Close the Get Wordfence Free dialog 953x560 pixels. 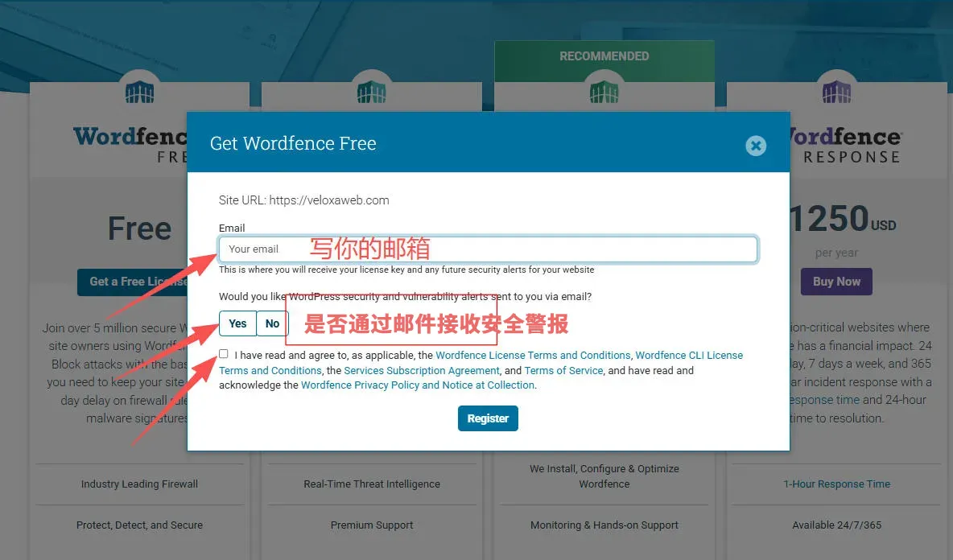(755, 146)
